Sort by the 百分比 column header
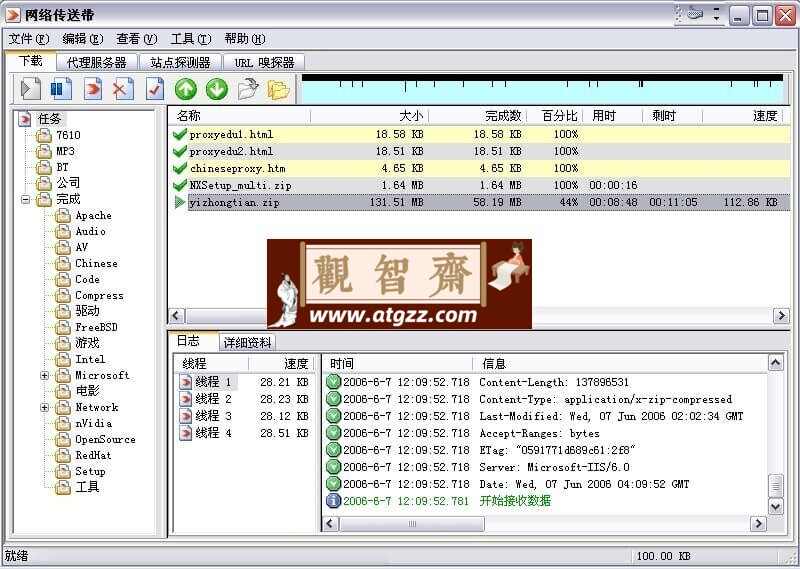The image size is (800, 569). 555,116
